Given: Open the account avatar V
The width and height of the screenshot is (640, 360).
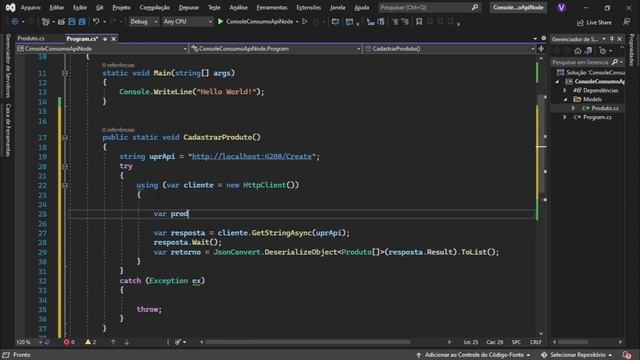Looking at the screenshot, I should (x=561, y=7).
